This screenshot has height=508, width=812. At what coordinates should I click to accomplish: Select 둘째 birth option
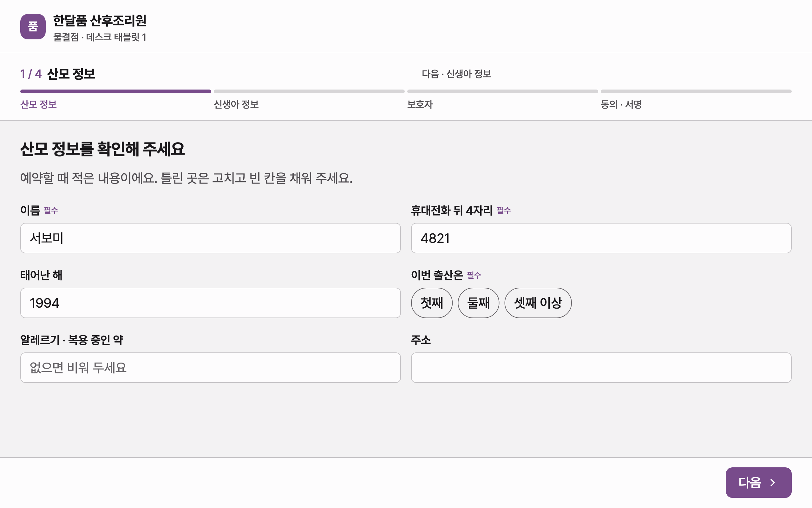pyautogui.click(x=478, y=303)
